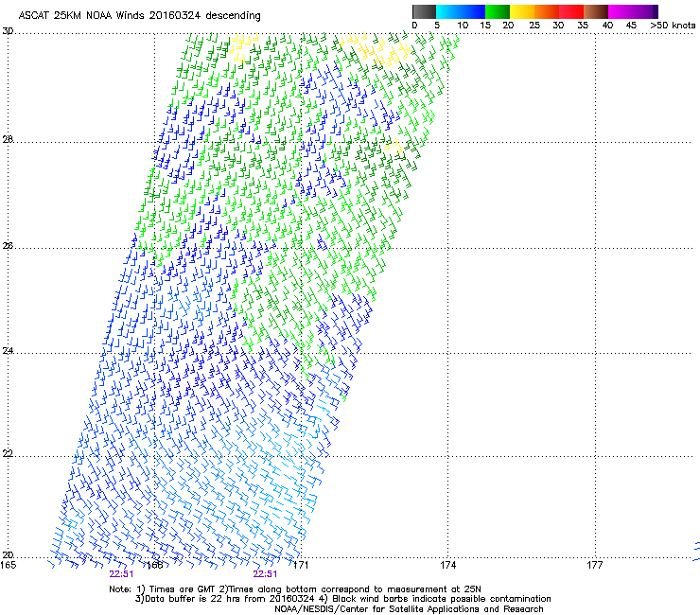
Task: Click longitude label '177' on bottom axis
Action: (595, 566)
